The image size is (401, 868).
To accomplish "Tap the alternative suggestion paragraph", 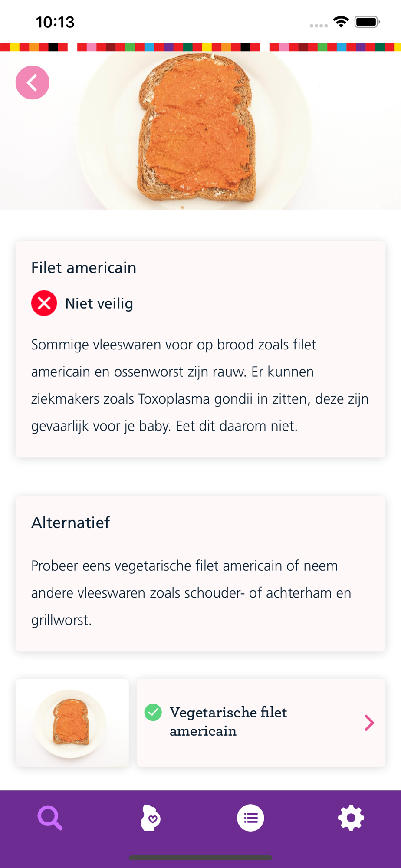I will click(191, 592).
